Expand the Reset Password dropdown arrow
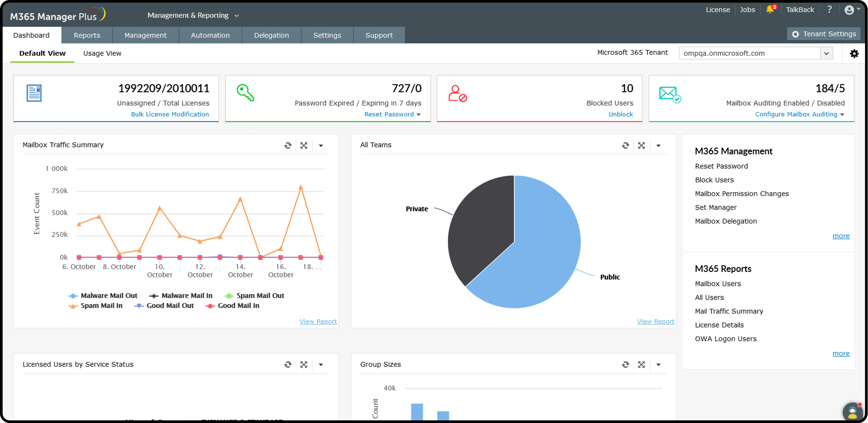 [419, 115]
